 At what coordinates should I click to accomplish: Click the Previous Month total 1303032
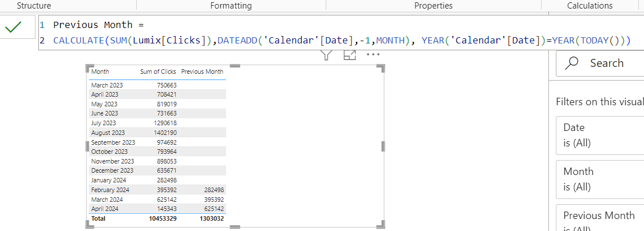pos(211,218)
